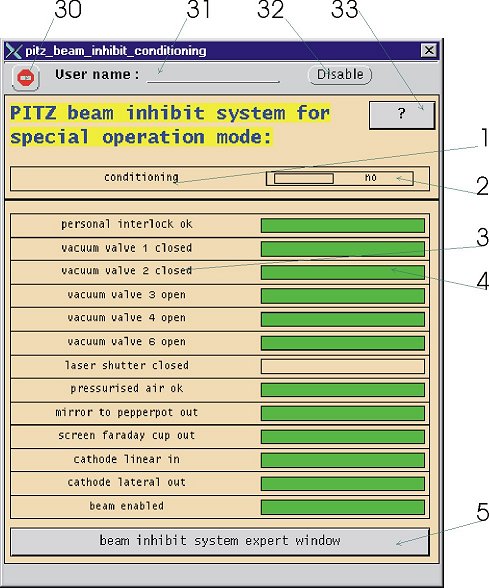Focus the User name input field

tap(213, 75)
